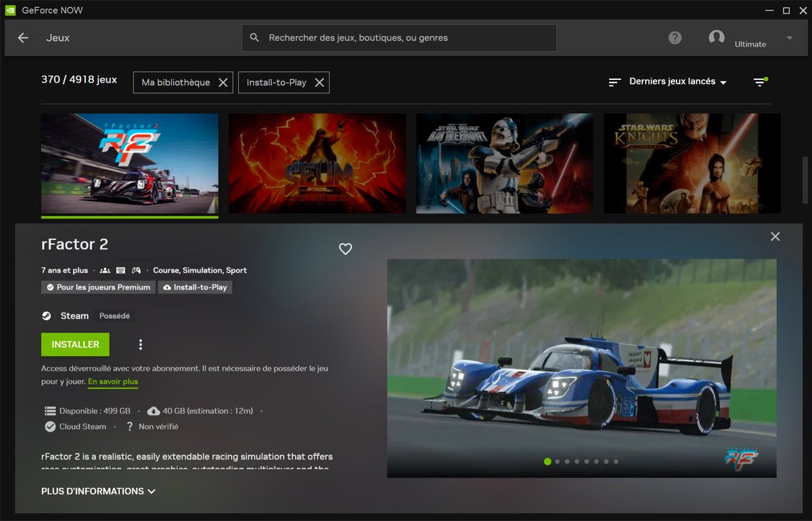Screen dimensions: 812x521
Task: Click the keyboard supported-input icon
Action: [120, 270]
